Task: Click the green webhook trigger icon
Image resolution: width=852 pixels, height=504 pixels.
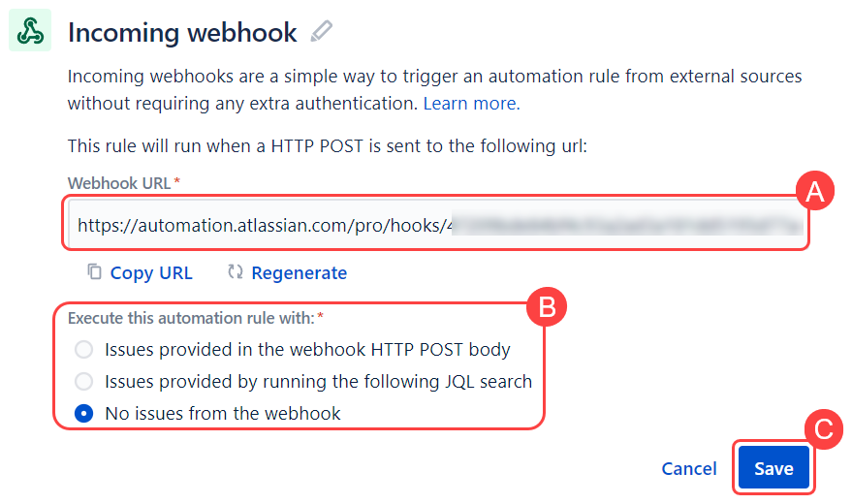Action: coord(30,32)
